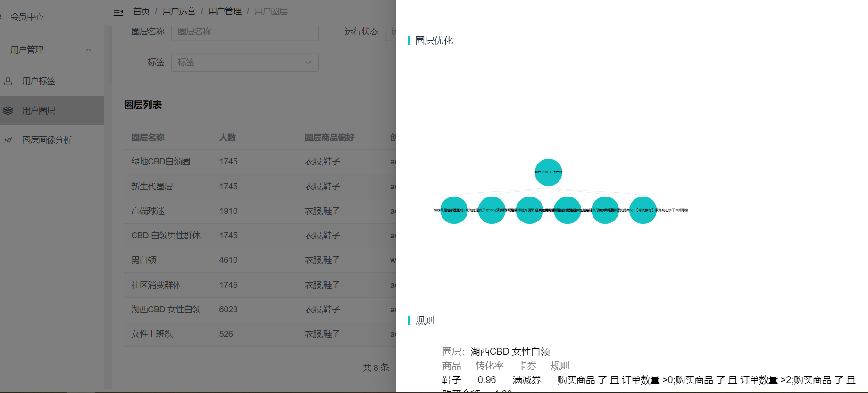Click the 人数 column header
Viewport: 868px width, 393px height.
(227, 138)
